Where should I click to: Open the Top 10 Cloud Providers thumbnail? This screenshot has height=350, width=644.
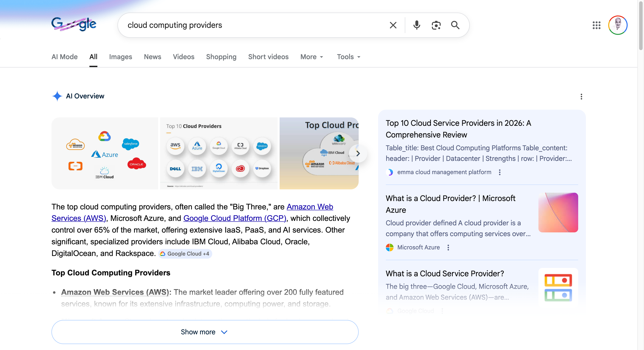[x=219, y=153]
